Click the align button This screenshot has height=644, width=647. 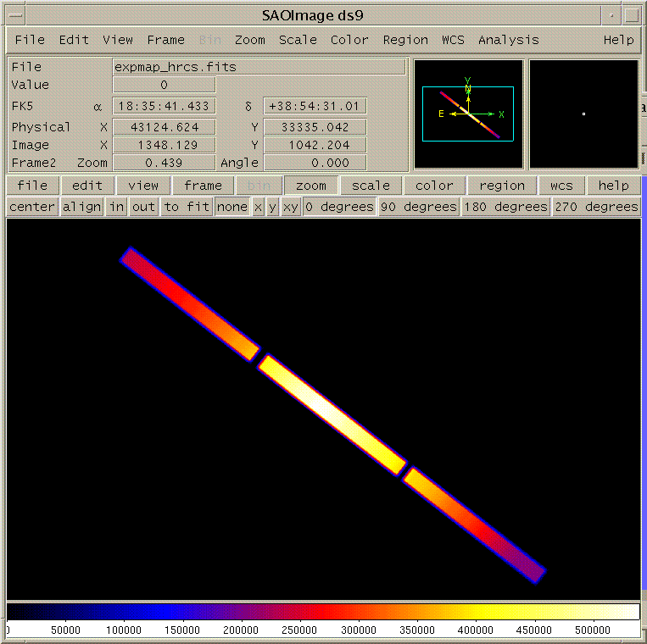[x=81, y=207]
